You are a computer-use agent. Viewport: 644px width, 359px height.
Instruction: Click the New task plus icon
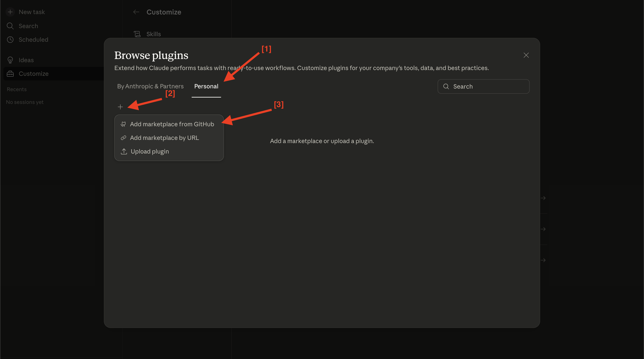click(10, 12)
